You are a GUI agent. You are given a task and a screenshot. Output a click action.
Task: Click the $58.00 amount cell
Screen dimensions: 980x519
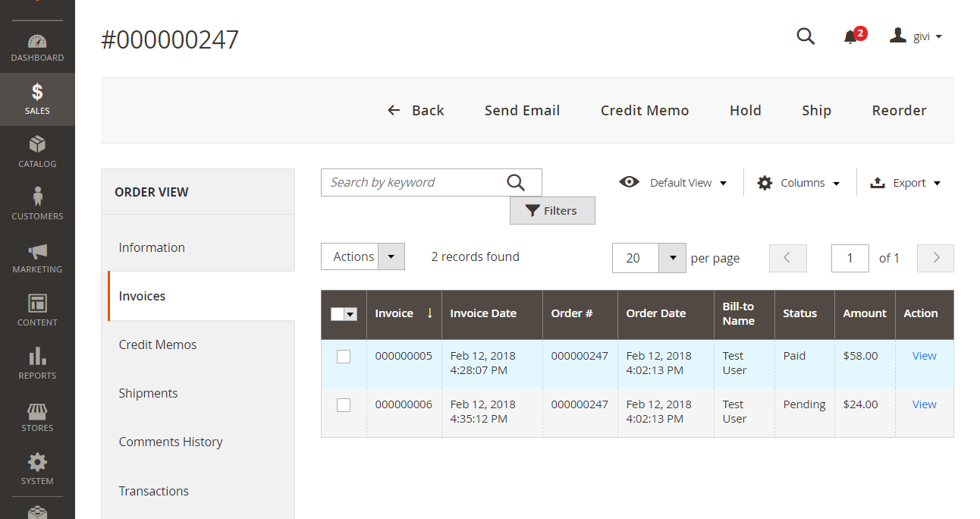click(x=865, y=363)
